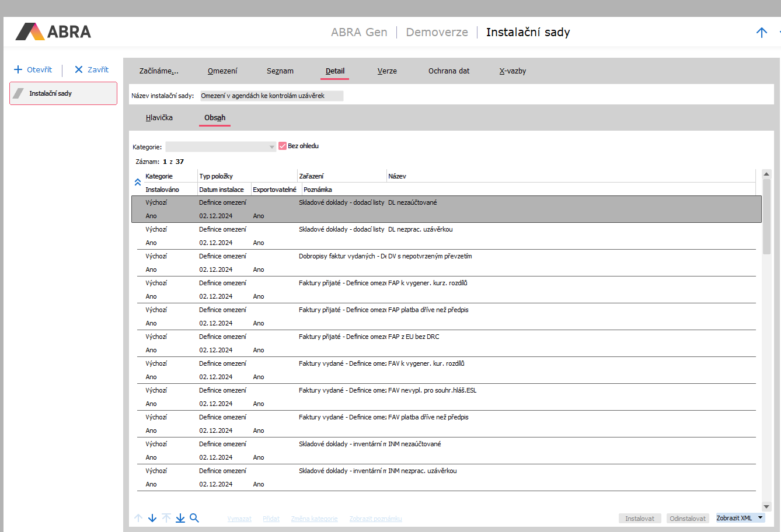Click the Otevřít plus icon

[x=18, y=69]
